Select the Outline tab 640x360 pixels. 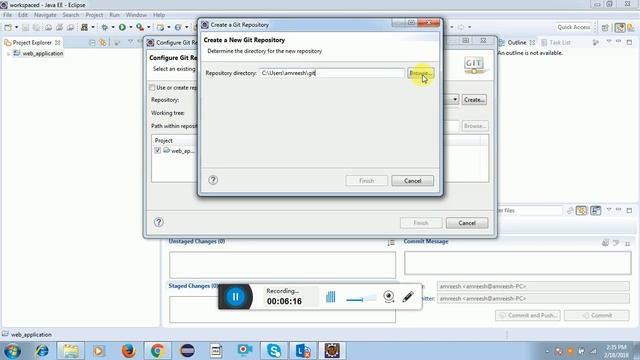[x=516, y=42]
